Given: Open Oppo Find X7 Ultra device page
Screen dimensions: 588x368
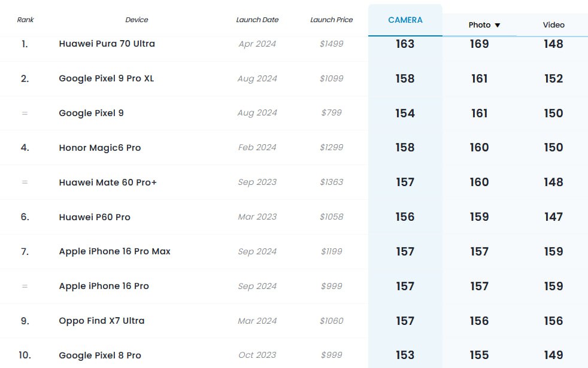Looking at the screenshot, I should coord(102,321).
